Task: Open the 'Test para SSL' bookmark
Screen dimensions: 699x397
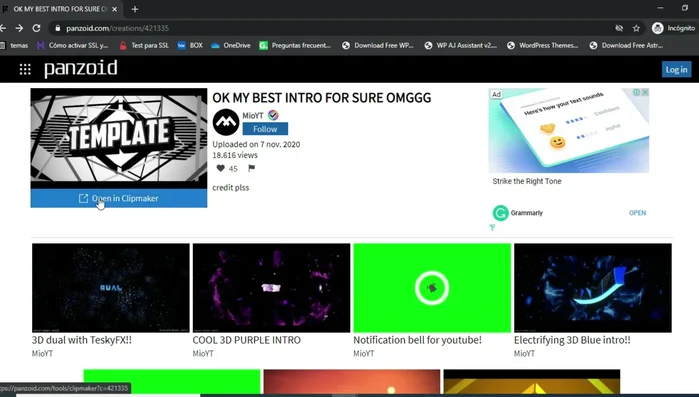Action: point(144,45)
